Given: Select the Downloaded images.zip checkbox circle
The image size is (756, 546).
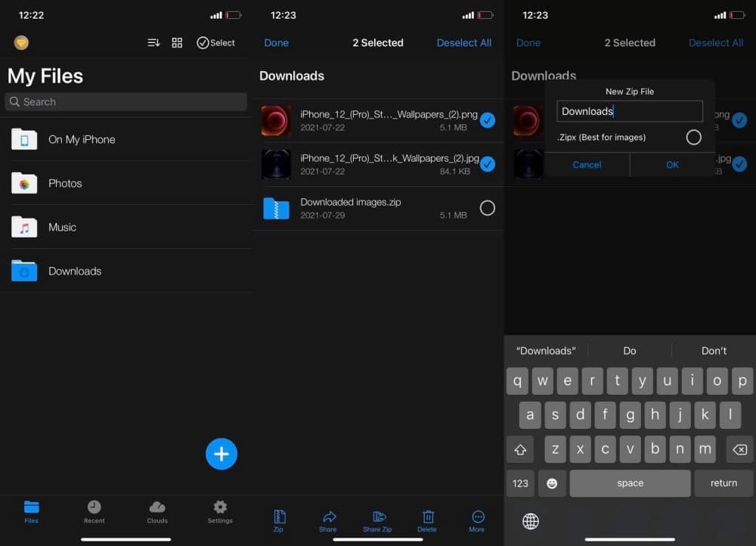Looking at the screenshot, I should pos(488,208).
